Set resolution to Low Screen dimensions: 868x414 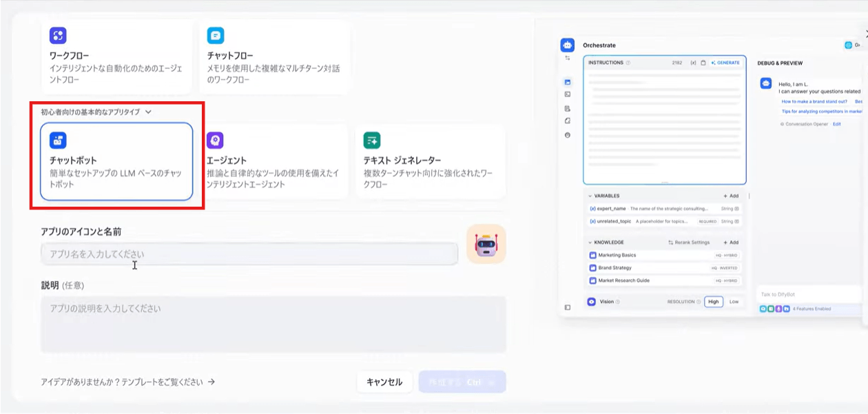pyautogui.click(x=734, y=302)
